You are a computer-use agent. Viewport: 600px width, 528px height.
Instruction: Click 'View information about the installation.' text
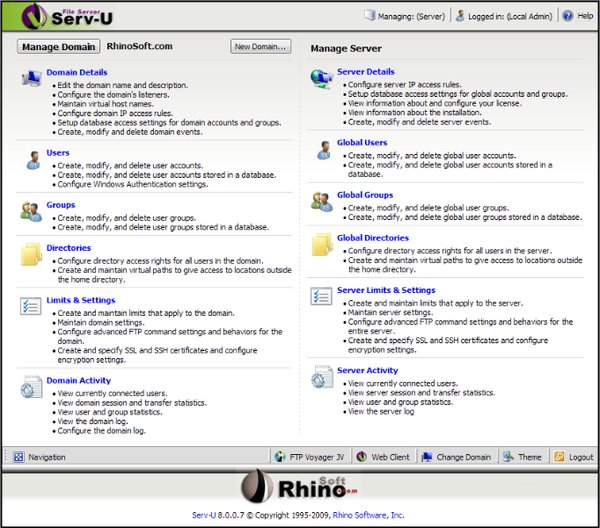[x=415, y=112]
